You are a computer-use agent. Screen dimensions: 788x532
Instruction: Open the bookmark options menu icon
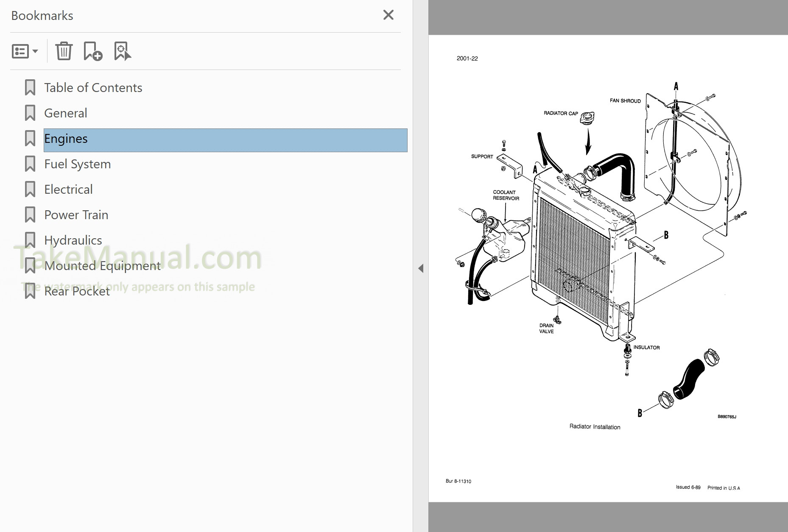tap(20, 51)
